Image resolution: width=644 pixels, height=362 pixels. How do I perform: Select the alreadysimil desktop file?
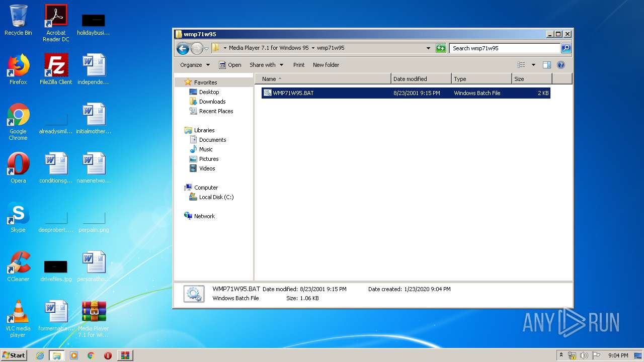point(56,123)
